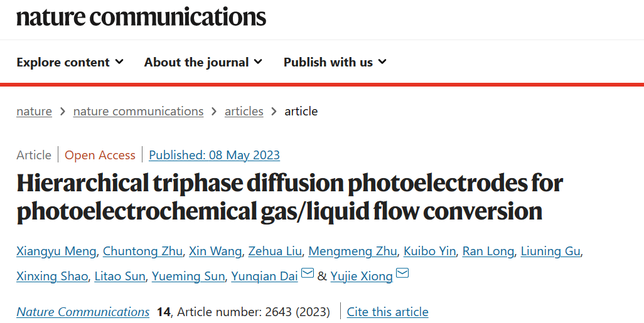Open author Xiangyu Meng's profile
This screenshot has width=644, height=323.
[56, 251]
